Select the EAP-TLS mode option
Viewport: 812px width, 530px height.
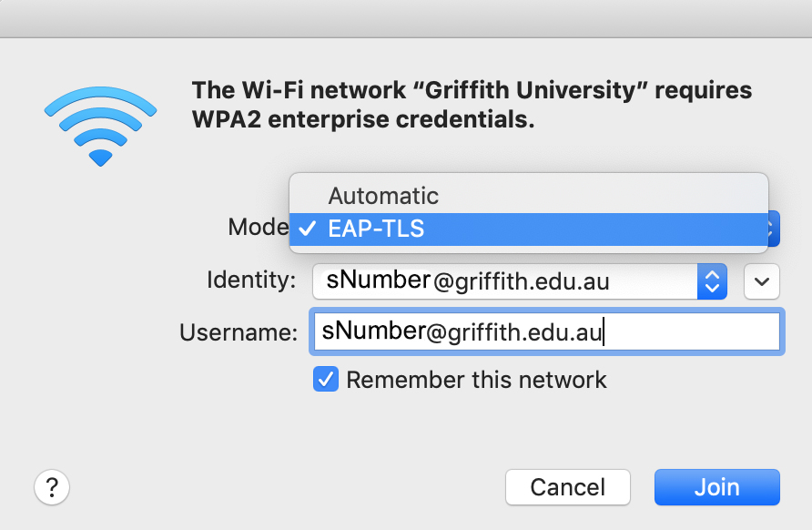pos(376,229)
